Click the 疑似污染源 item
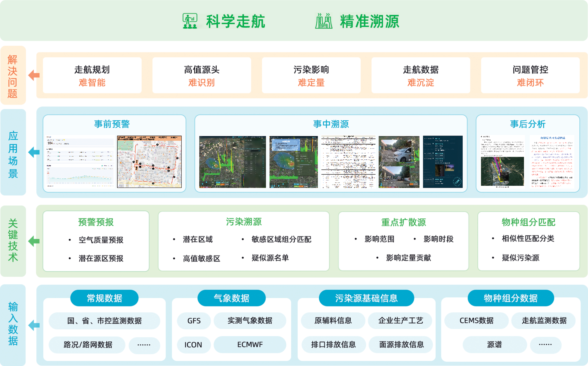The width and height of the screenshot is (588, 366). [x=521, y=258]
